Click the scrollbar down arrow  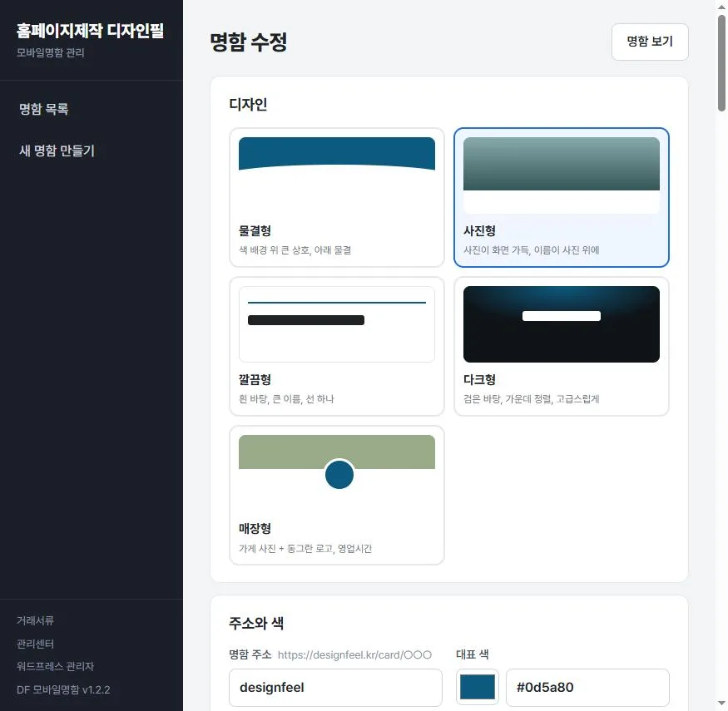pyautogui.click(x=721, y=704)
